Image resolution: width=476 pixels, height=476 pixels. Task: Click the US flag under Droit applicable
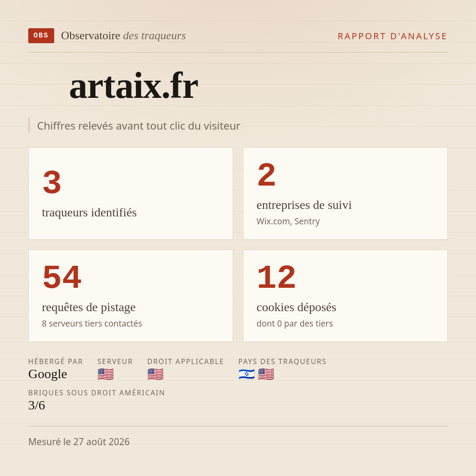point(156,374)
